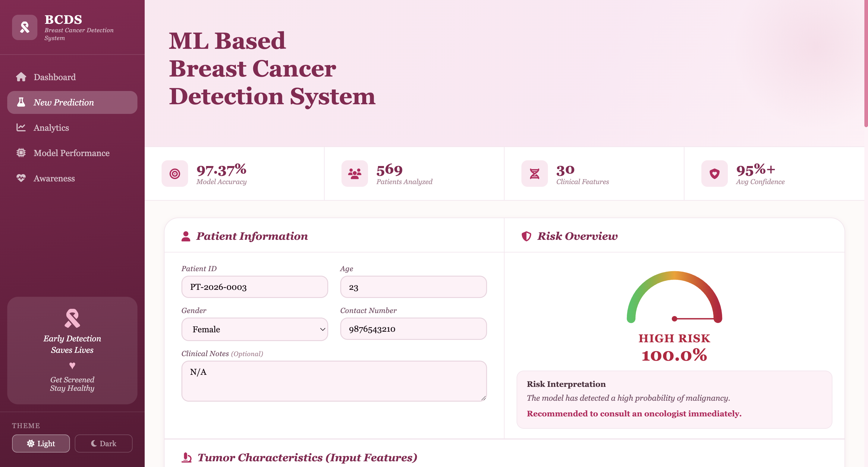Switch to the Light theme
This screenshot has height=467, width=868.
pos(41,443)
